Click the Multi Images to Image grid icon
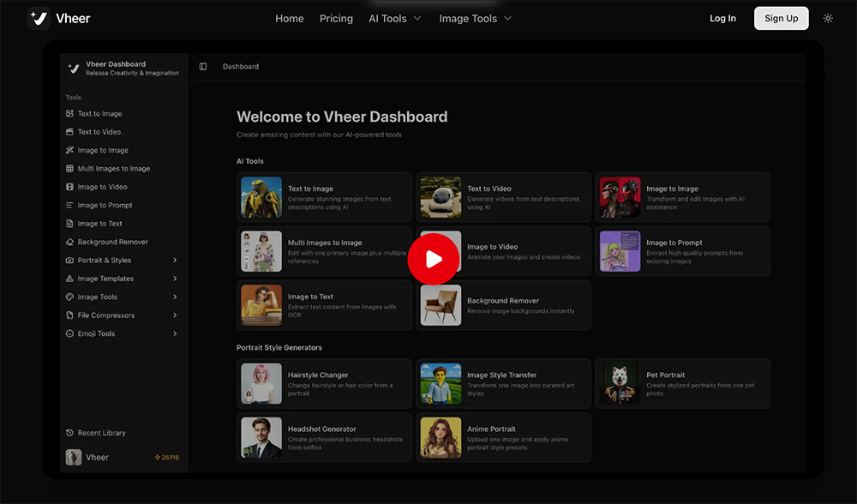The height and width of the screenshot is (504, 857). tap(69, 168)
